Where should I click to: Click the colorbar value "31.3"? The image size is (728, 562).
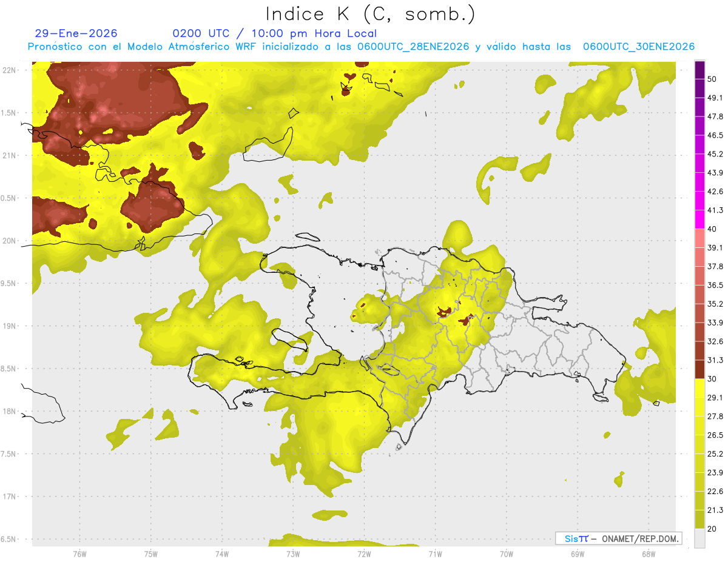coord(715,360)
